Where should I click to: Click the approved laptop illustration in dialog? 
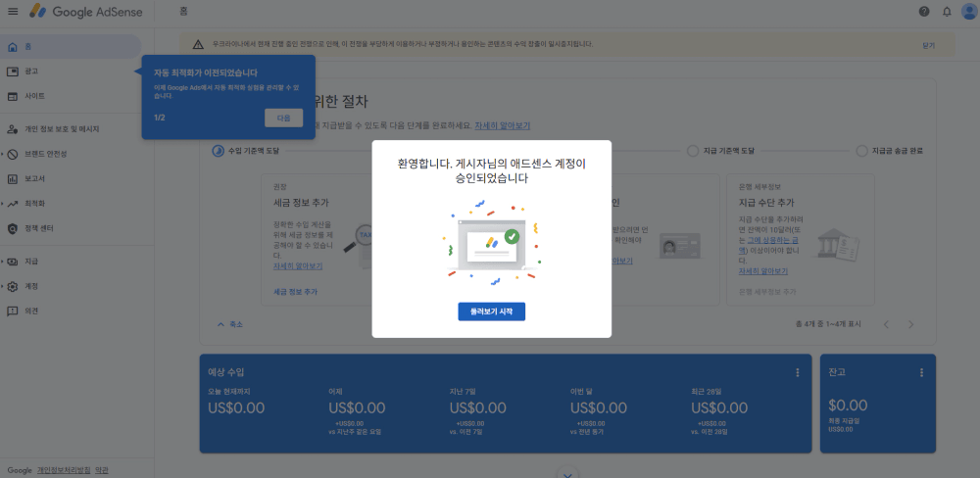[492, 245]
